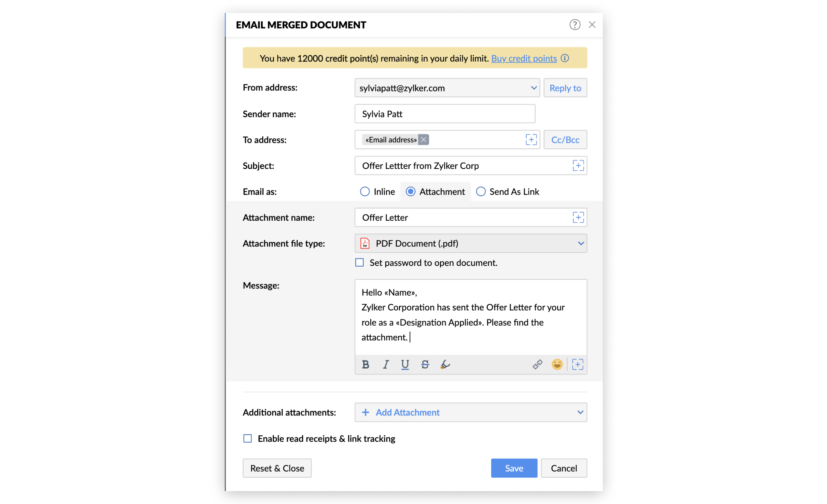Insert a hyperlink using link icon
The image size is (827, 504).
pos(537,364)
